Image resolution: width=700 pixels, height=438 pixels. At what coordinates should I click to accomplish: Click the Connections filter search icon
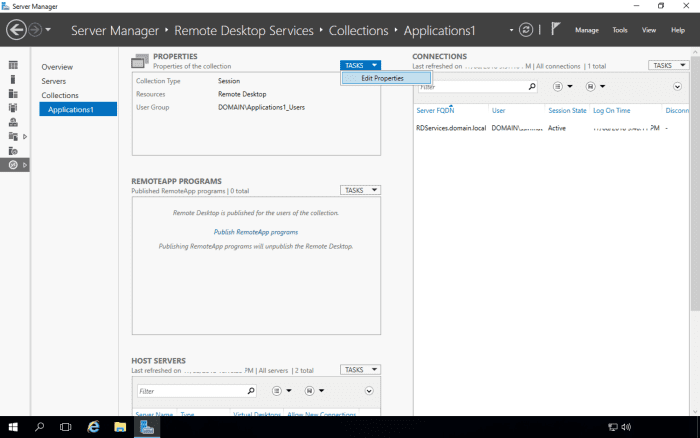point(532,86)
